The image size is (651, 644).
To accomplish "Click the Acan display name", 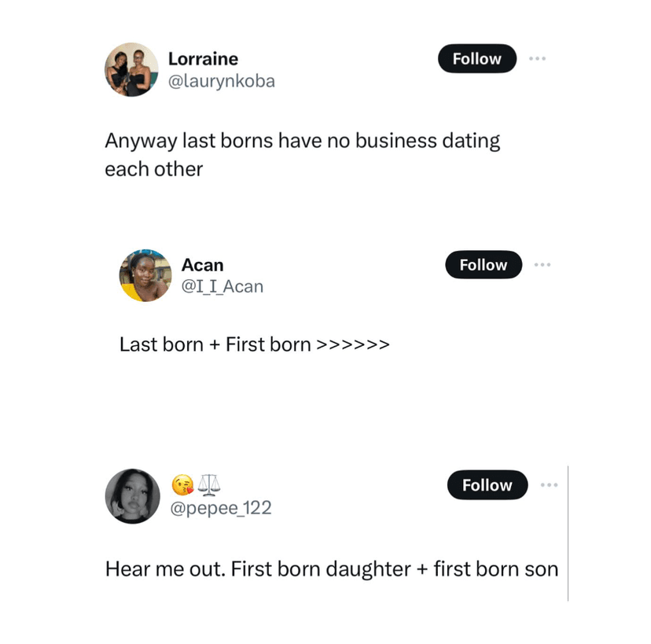I will [202, 265].
